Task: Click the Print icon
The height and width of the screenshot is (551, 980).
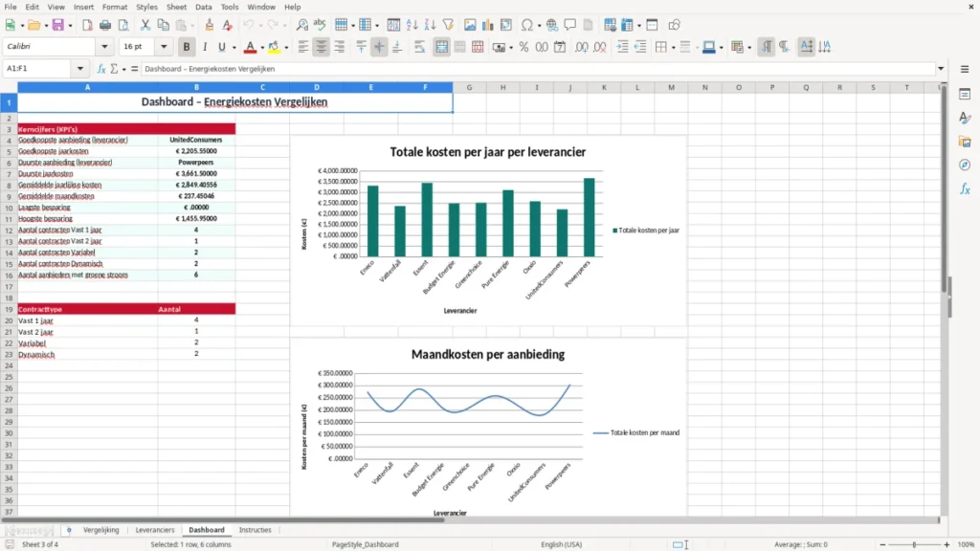Action: (x=105, y=25)
